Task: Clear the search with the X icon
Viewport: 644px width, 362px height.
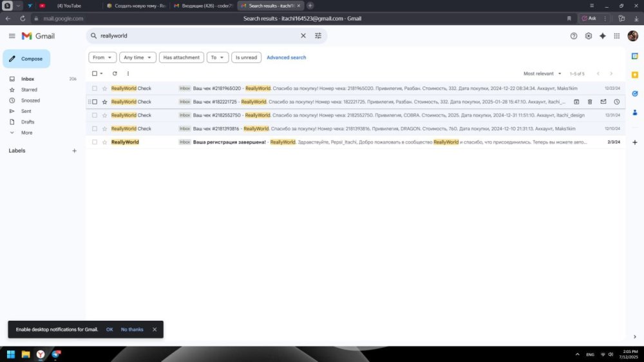Action: coord(303,35)
